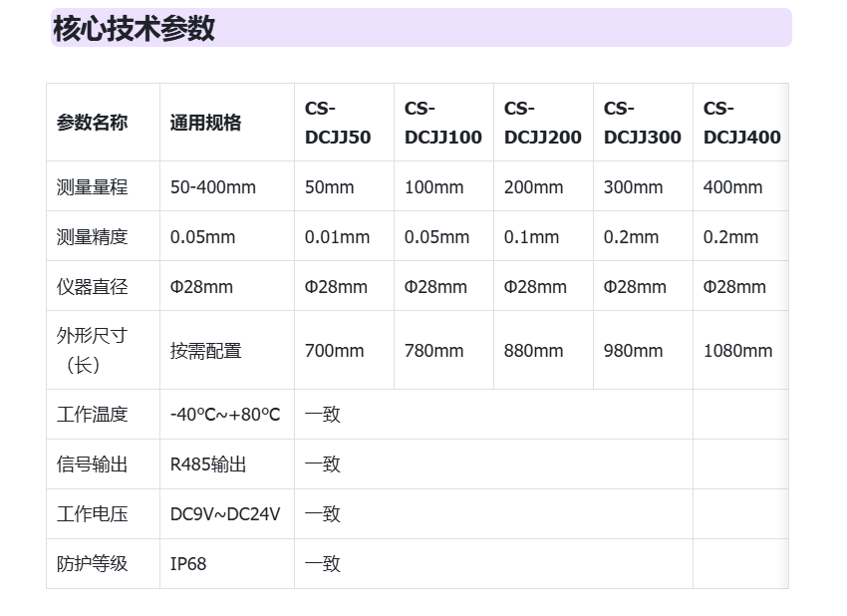Screen dimensions: 847x616
Task: Click the CS-DCJJ100 model column header
Action: pyautogui.click(x=442, y=123)
